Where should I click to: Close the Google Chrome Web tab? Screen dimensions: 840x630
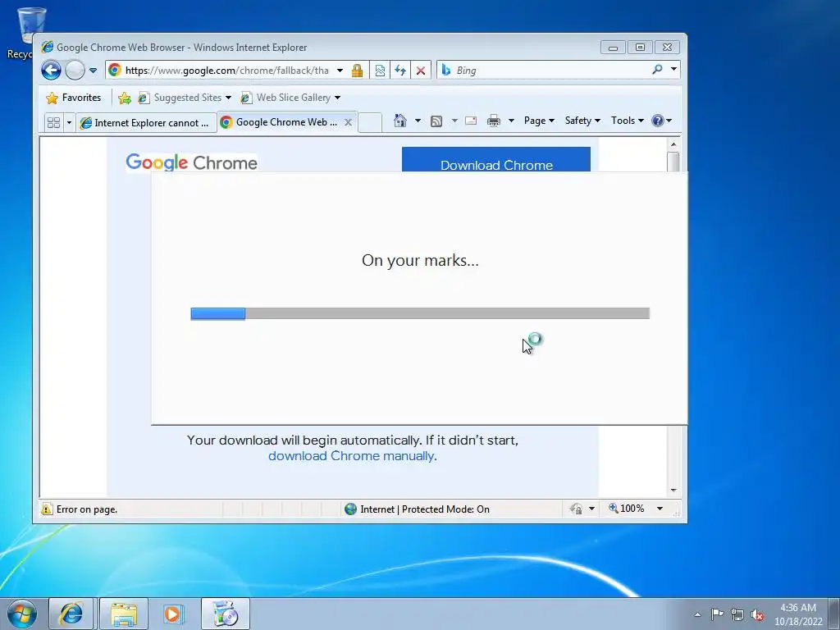[348, 122]
